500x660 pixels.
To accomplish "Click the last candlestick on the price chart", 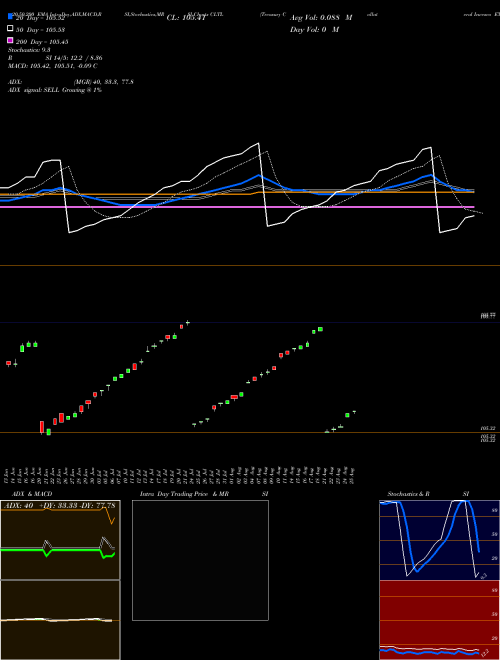I will tap(354, 412).
